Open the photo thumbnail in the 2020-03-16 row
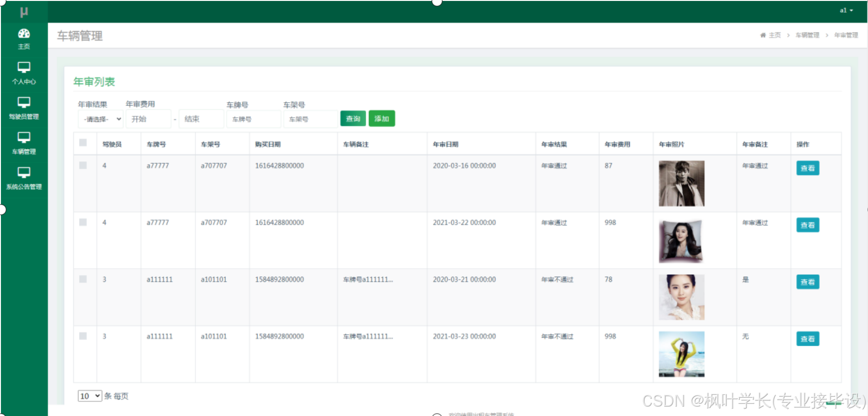Screen dimensions: 868x416 tap(681, 183)
